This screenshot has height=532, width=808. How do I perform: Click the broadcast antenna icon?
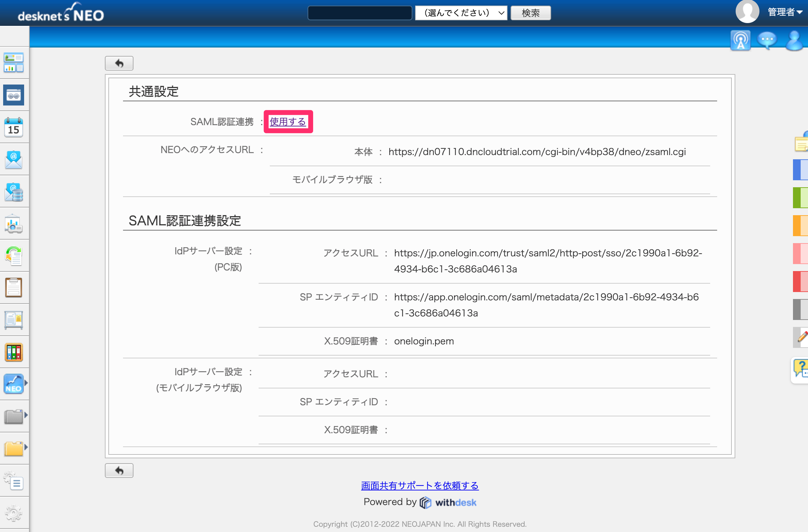click(x=740, y=41)
